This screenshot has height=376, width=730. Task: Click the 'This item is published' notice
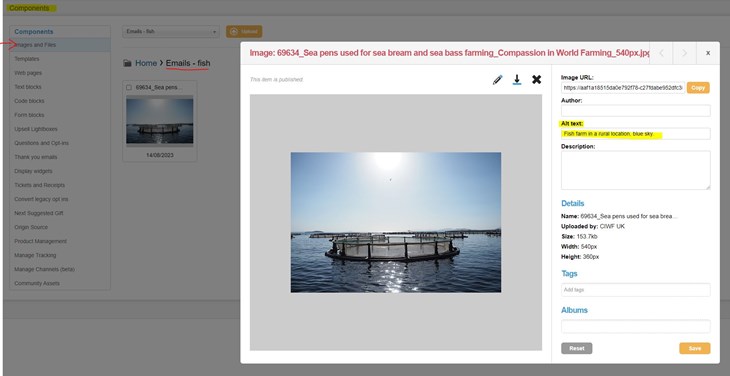(277, 80)
